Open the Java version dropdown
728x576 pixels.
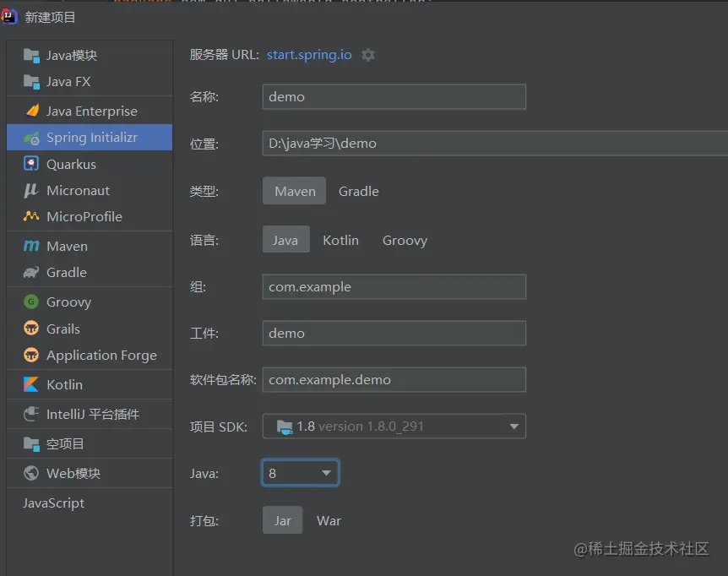tap(301, 472)
